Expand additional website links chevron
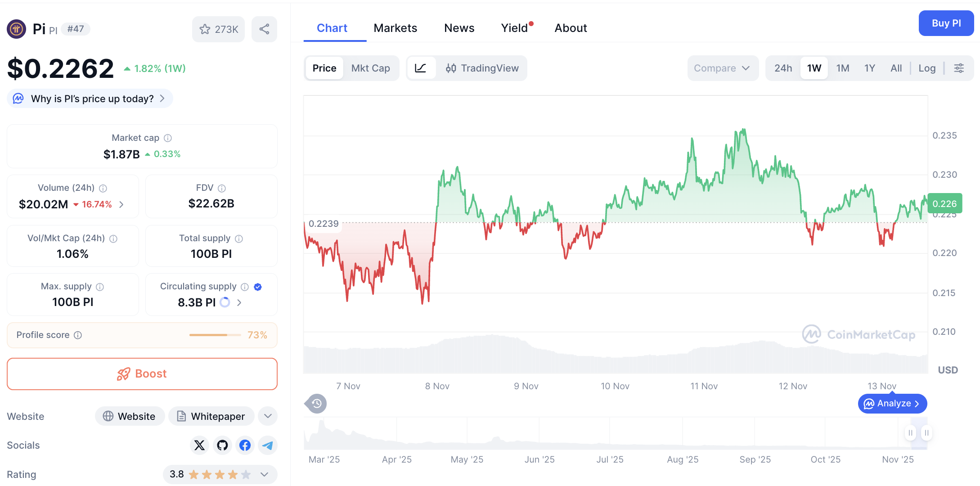 [x=268, y=416]
